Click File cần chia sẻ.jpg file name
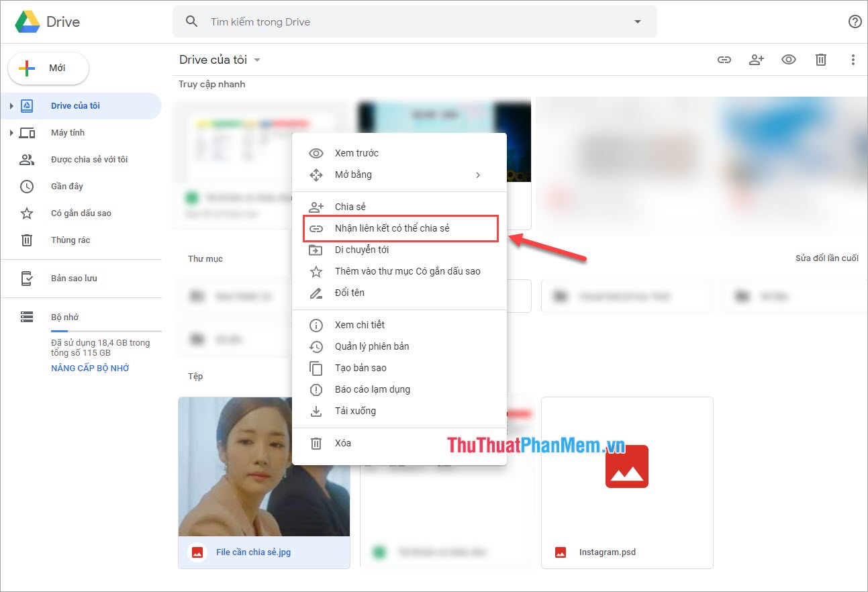This screenshot has width=868, height=592. (x=253, y=552)
